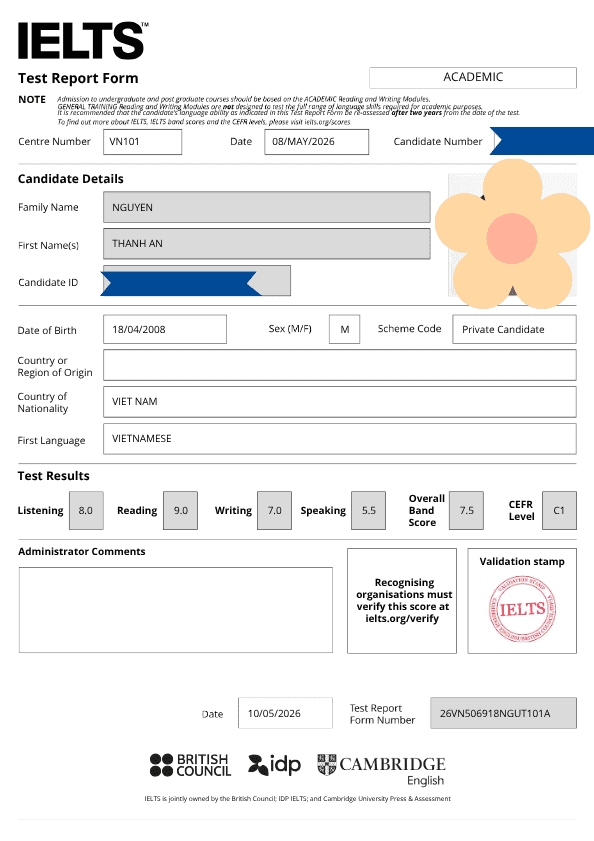Image resolution: width=594 pixels, height=841 pixels.
Task: Select the ACADEMIC module box
Action: [473, 77]
